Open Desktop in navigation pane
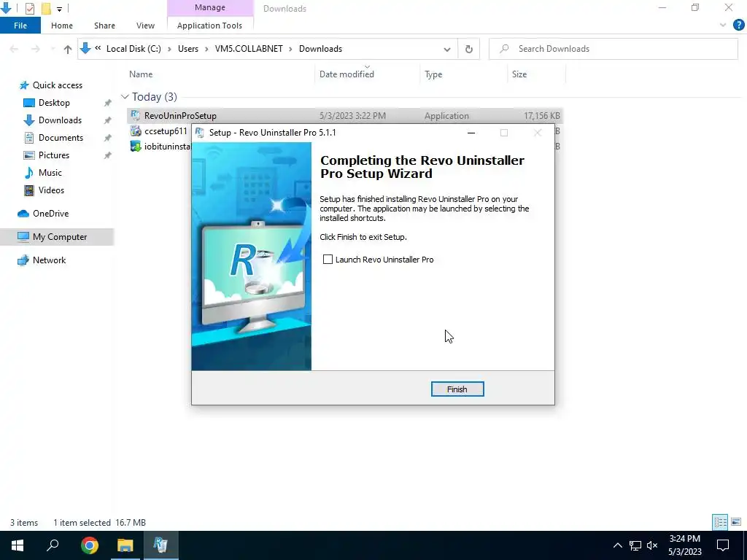747x560 pixels. [x=54, y=103]
